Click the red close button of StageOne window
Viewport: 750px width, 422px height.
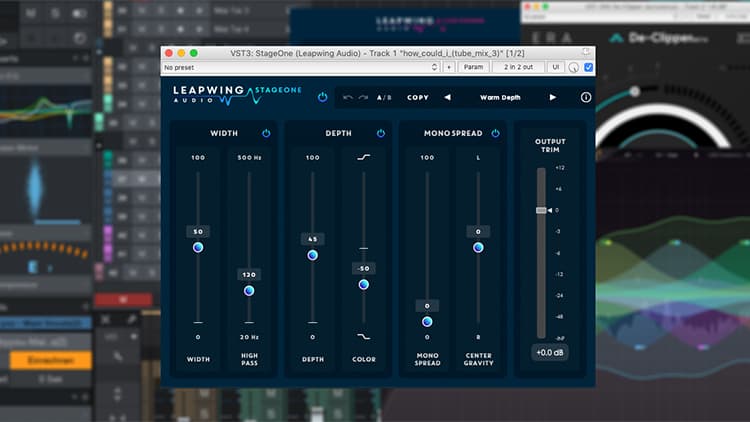[168, 53]
